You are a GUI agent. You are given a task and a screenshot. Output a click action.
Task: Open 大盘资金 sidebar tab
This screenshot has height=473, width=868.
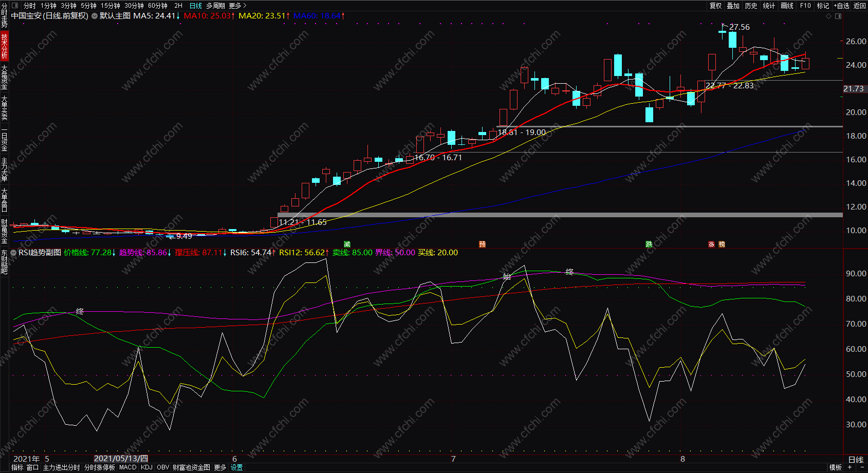click(4, 77)
